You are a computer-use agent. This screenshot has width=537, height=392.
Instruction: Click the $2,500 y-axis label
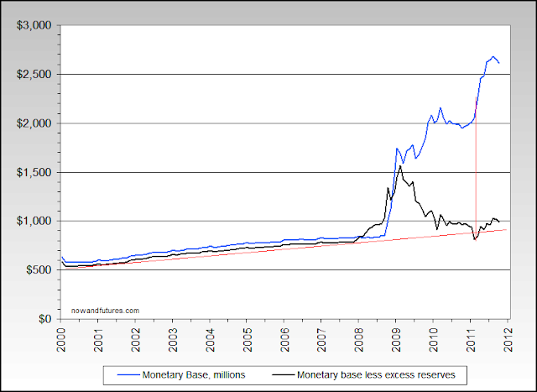[34, 75]
